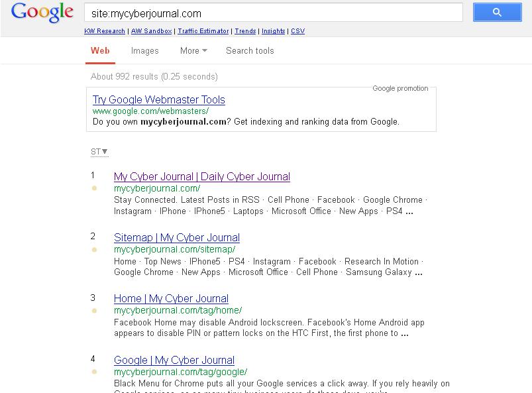Open the Insights link
The image size is (532, 393).
(273, 31)
